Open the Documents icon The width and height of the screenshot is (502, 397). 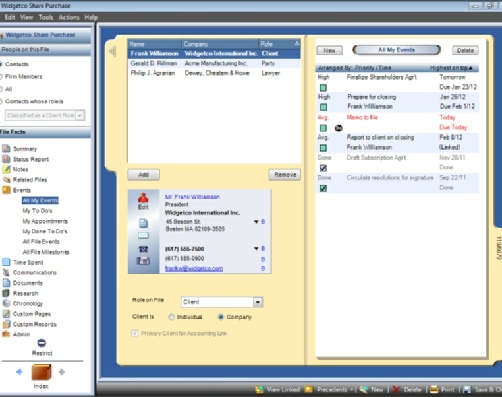coord(6,283)
